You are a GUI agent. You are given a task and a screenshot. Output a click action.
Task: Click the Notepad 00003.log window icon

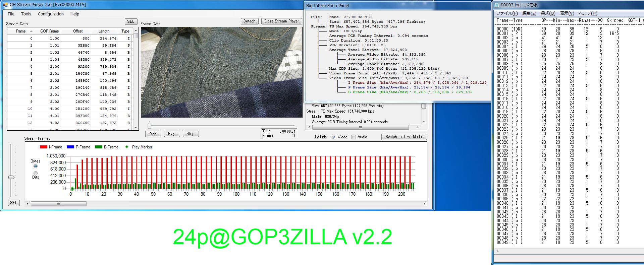tap(496, 5)
